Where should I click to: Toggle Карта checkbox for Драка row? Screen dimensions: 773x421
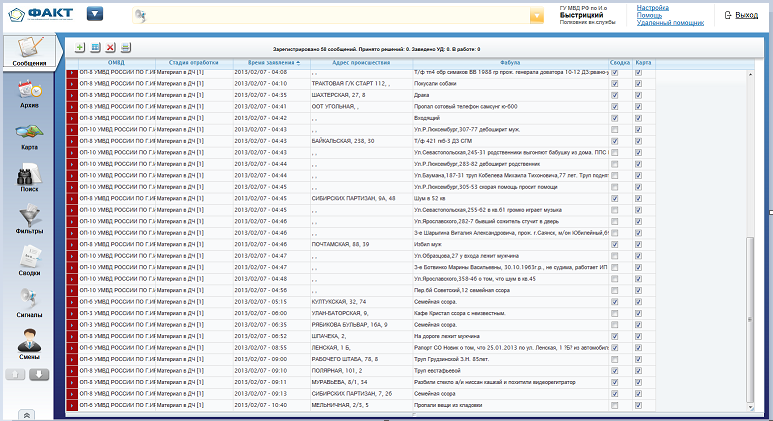point(638,94)
